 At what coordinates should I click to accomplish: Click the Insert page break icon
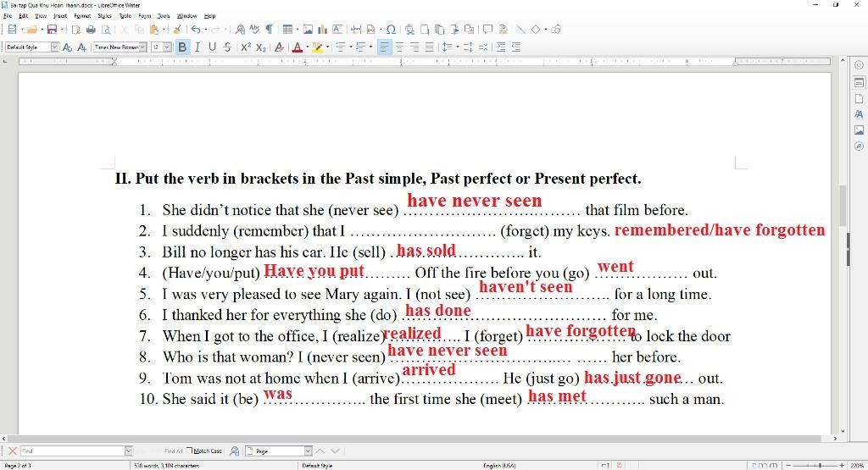tap(356, 30)
